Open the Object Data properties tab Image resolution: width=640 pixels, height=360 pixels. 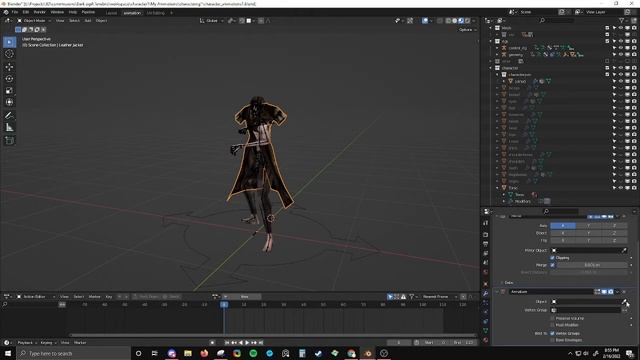[x=486, y=330]
